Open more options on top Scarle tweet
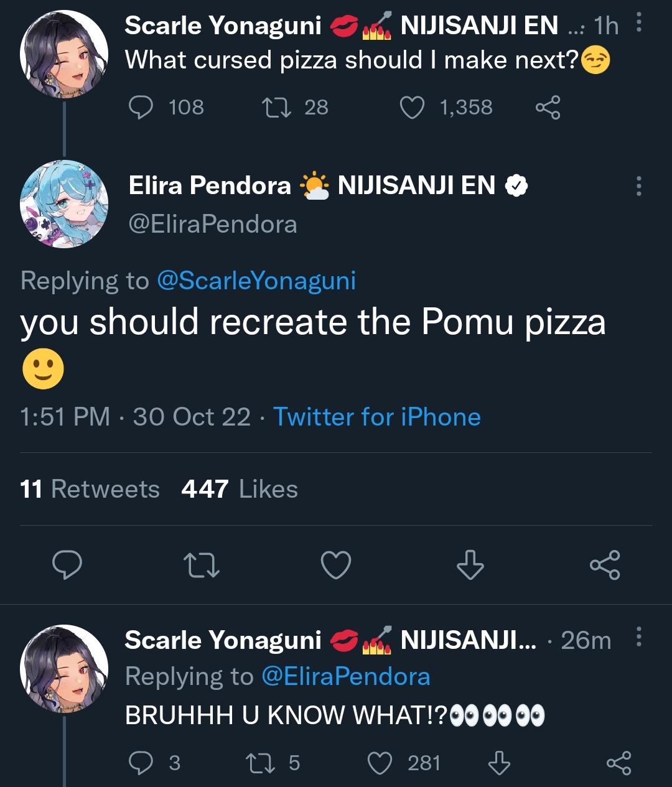The image size is (672, 787). coord(638,23)
